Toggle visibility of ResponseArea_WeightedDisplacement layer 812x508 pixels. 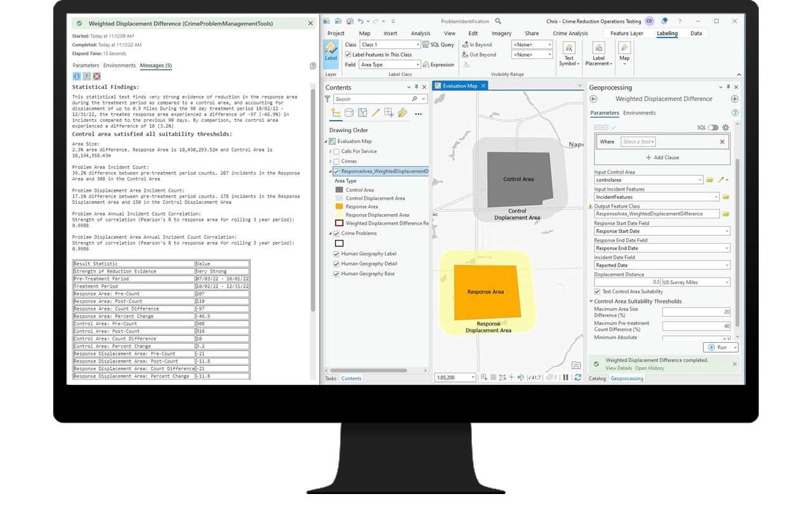pos(336,171)
